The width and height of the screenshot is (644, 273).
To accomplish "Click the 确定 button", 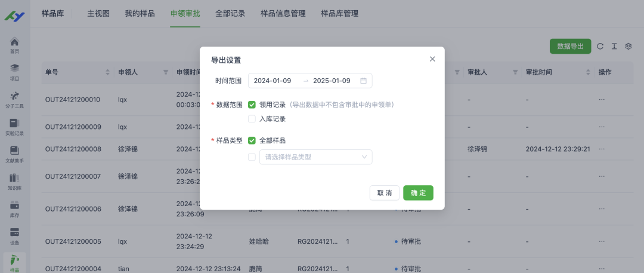I will [418, 193].
